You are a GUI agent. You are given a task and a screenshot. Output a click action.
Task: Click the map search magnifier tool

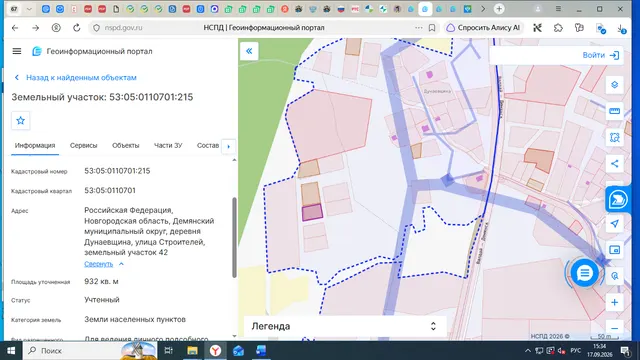coord(614,276)
